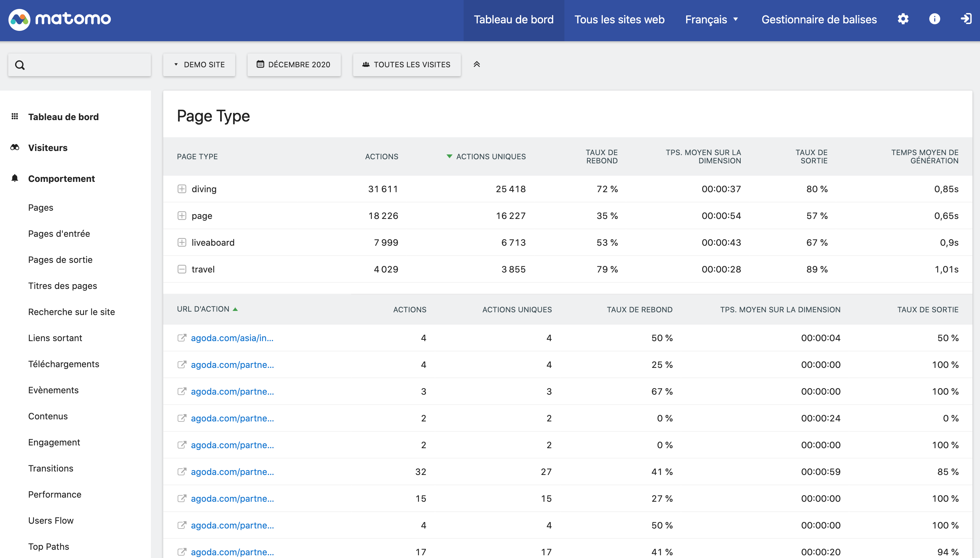Expand the diving row
This screenshot has height=558, width=980.
click(x=182, y=189)
